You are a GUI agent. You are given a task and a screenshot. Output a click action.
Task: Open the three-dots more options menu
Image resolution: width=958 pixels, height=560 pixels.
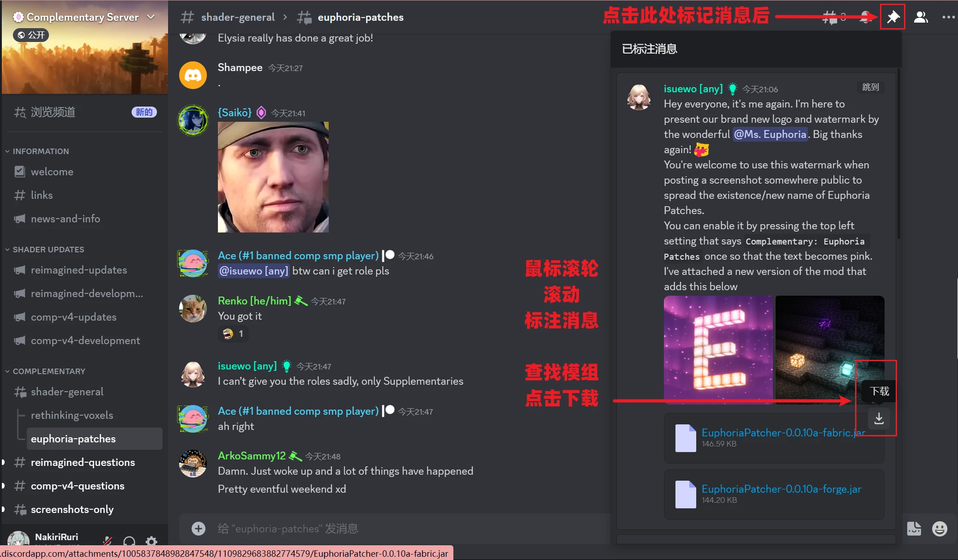[x=949, y=17]
